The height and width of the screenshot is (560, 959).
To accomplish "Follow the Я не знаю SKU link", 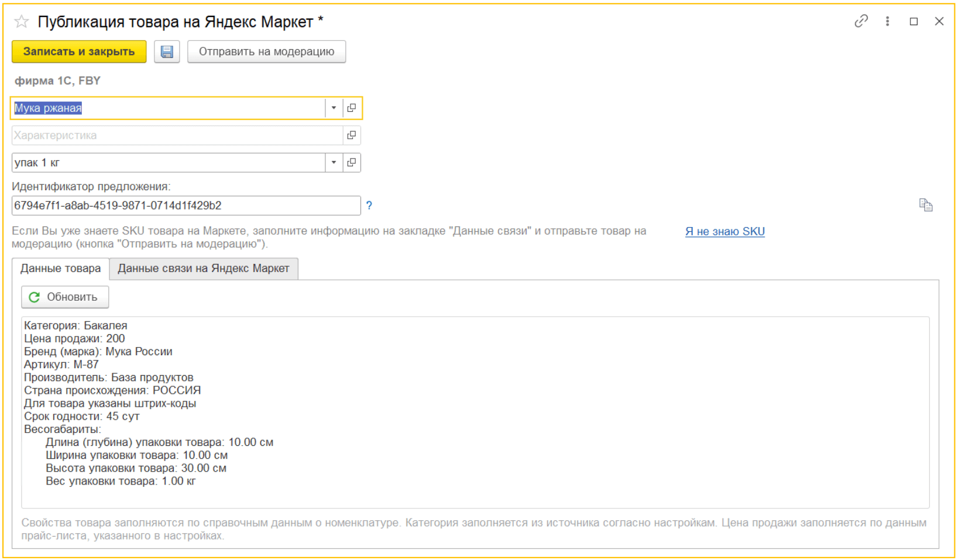I will pyautogui.click(x=725, y=232).
